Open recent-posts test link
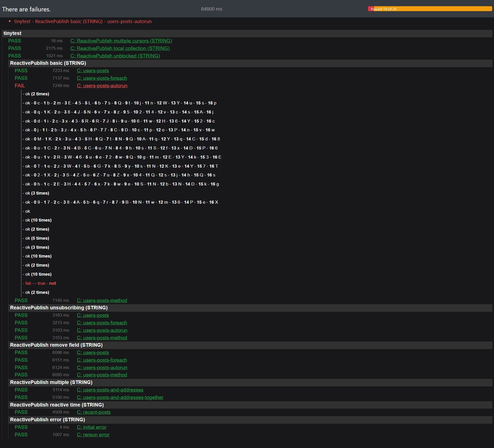This screenshot has width=494, height=448. (93, 412)
